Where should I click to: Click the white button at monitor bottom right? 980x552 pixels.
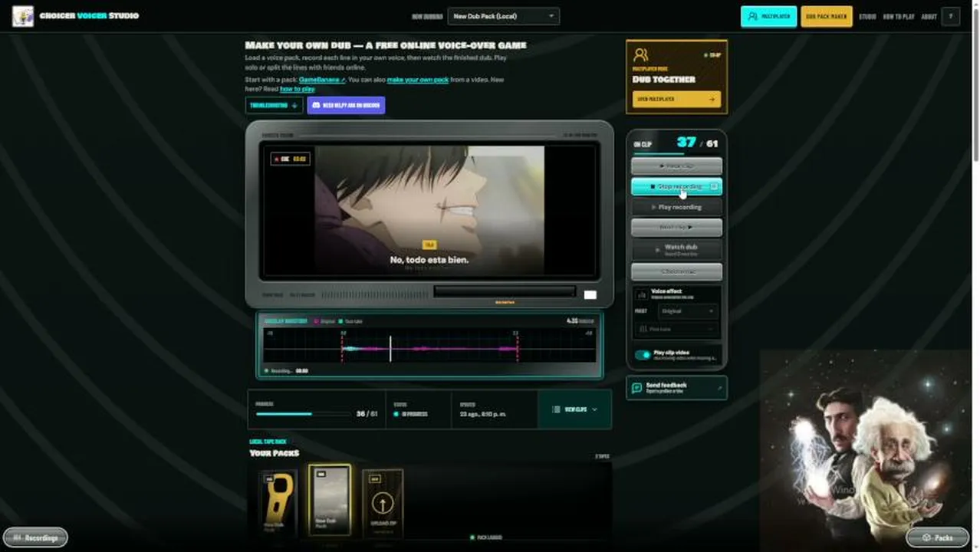click(x=590, y=295)
